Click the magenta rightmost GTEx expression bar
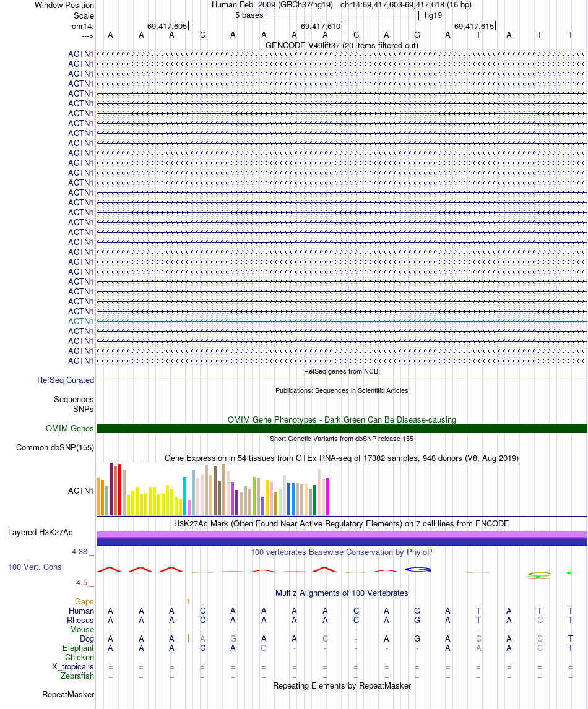The width and height of the screenshot is (588, 709). [328, 496]
